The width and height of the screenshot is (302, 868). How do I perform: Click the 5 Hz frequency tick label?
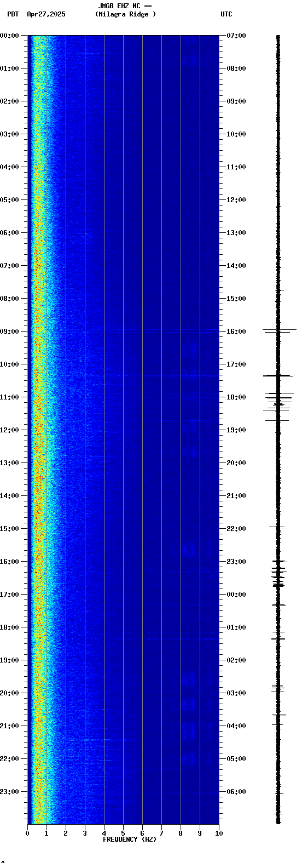pos(123,833)
